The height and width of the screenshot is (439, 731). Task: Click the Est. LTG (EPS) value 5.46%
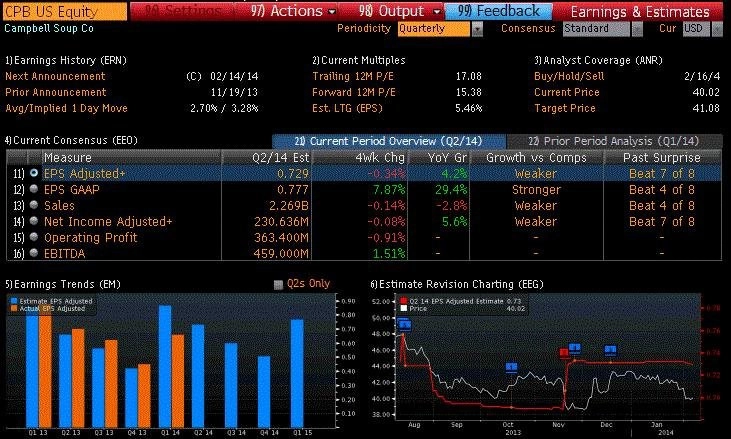[x=469, y=108]
